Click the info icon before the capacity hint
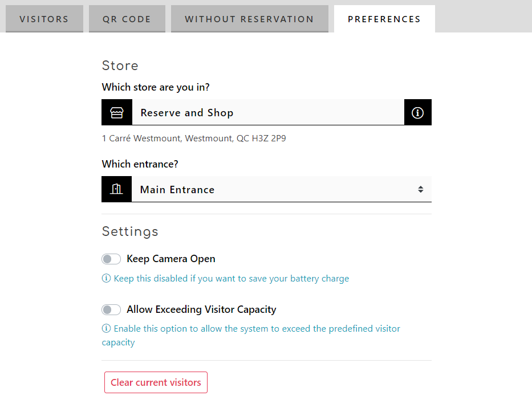This screenshot has height=416, width=532. point(106,329)
